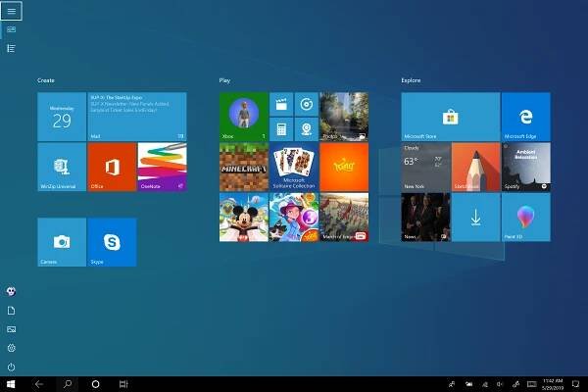The image size is (588, 392).
Task: Launch the Camera app tile
Action: pyautogui.click(x=62, y=241)
